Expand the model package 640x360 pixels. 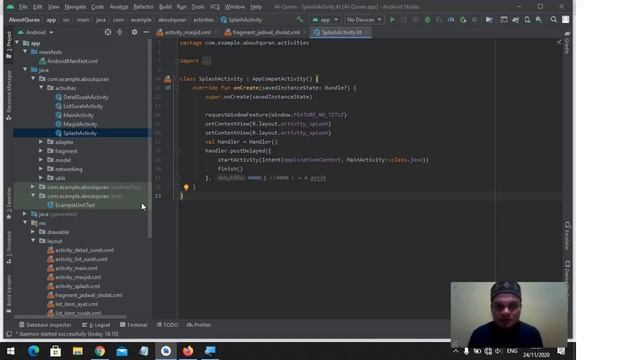pos(41,160)
